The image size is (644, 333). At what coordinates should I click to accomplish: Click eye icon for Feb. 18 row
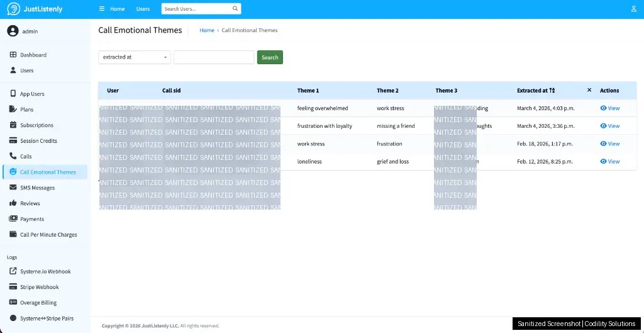click(603, 144)
